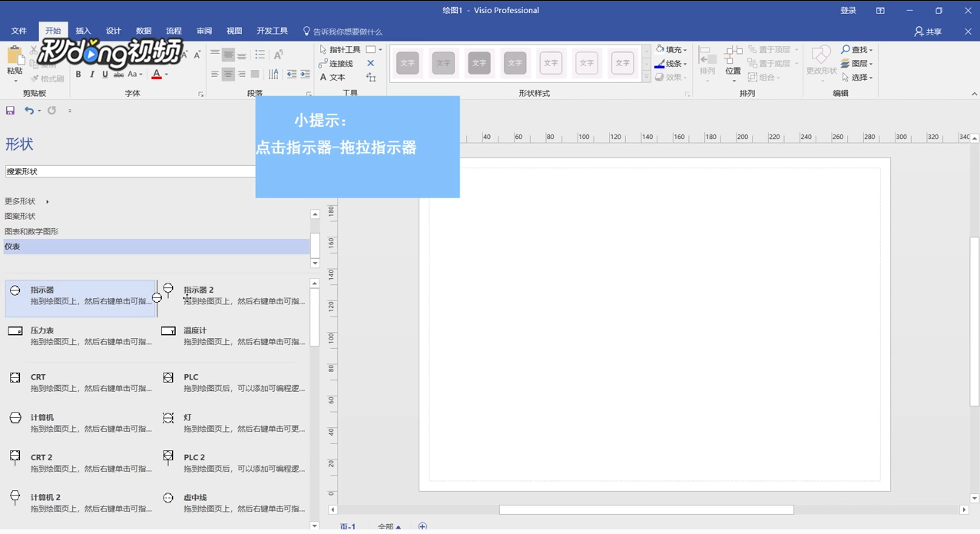Open the Fill (填充) dropdown
The width and height of the screenshot is (980, 534).
point(671,49)
